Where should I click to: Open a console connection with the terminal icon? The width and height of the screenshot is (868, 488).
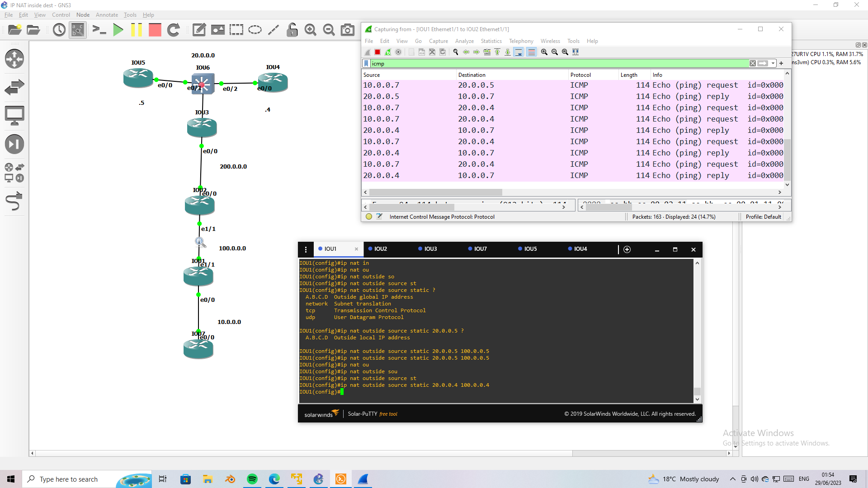point(100,30)
